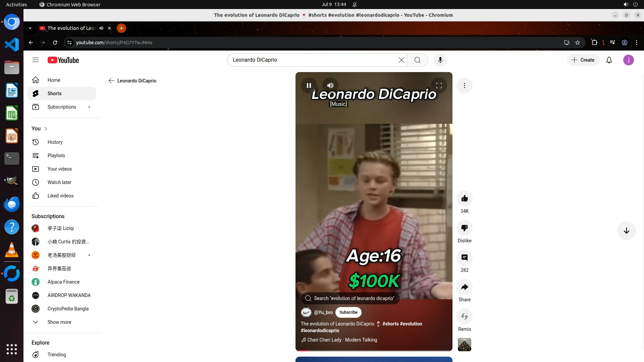Image resolution: width=644 pixels, height=362 pixels.
Task: Click the Leonardo DiCaprio search field
Action: [x=312, y=60]
